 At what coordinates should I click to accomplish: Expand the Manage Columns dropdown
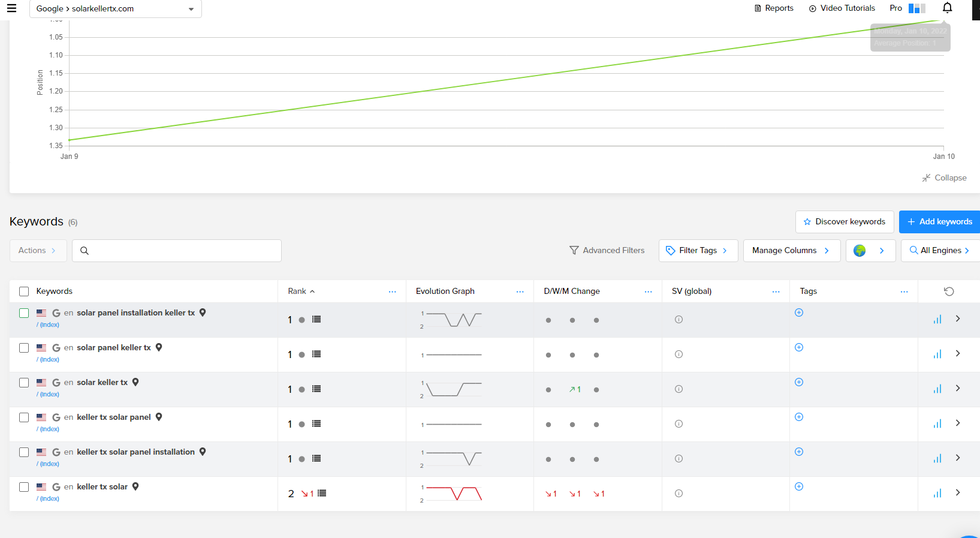pyautogui.click(x=792, y=251)
